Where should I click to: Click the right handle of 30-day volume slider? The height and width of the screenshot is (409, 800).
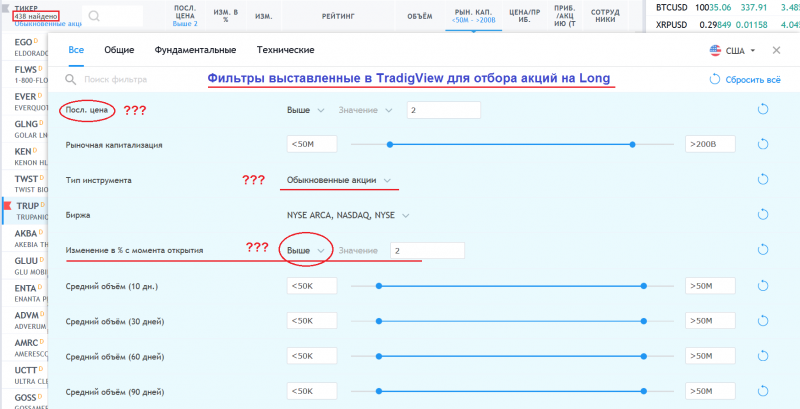pos(644,321)
